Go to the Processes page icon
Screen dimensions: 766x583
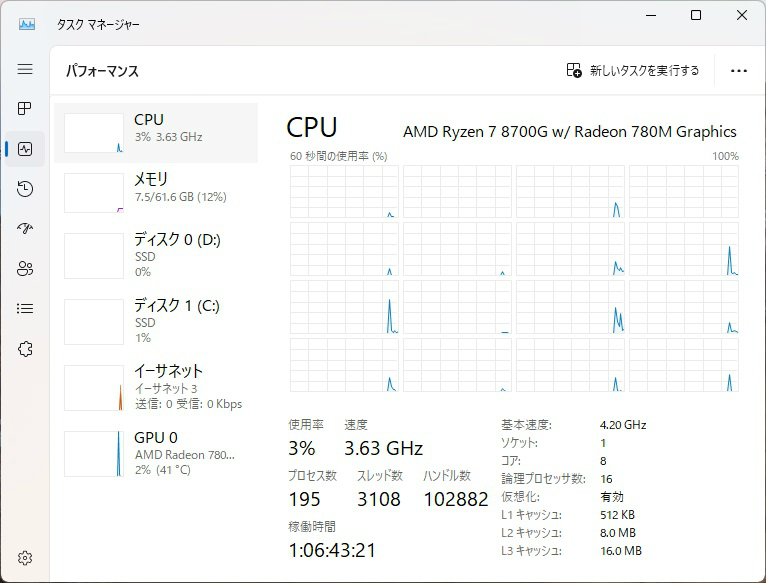pyautogui.click(x=25, y=109)
